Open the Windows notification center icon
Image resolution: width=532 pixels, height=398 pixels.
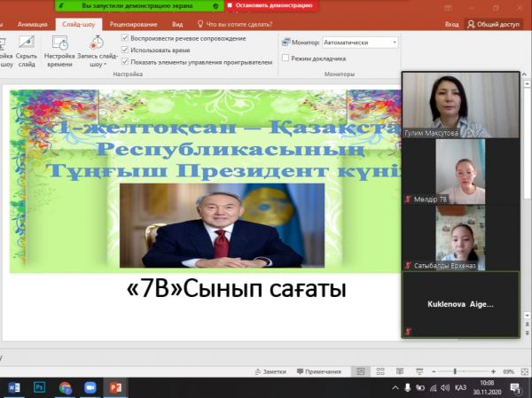pyautogui.click(x=515, y=388)
